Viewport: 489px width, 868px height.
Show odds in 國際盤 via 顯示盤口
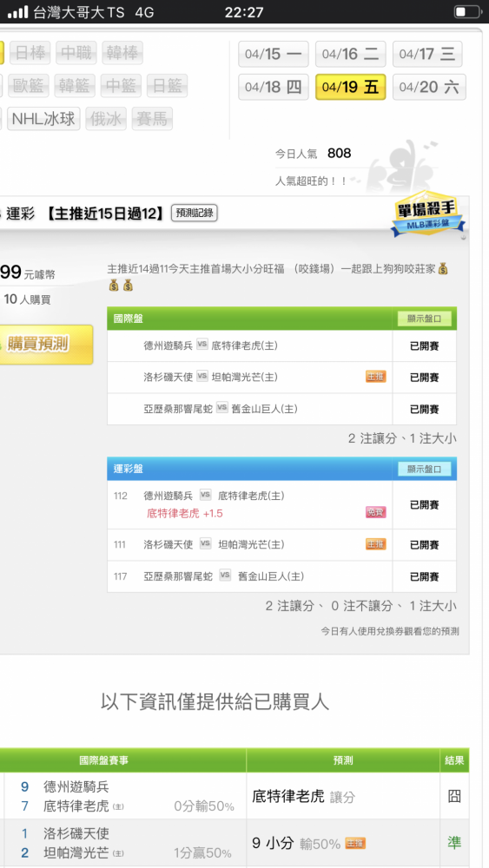[424, 319]
